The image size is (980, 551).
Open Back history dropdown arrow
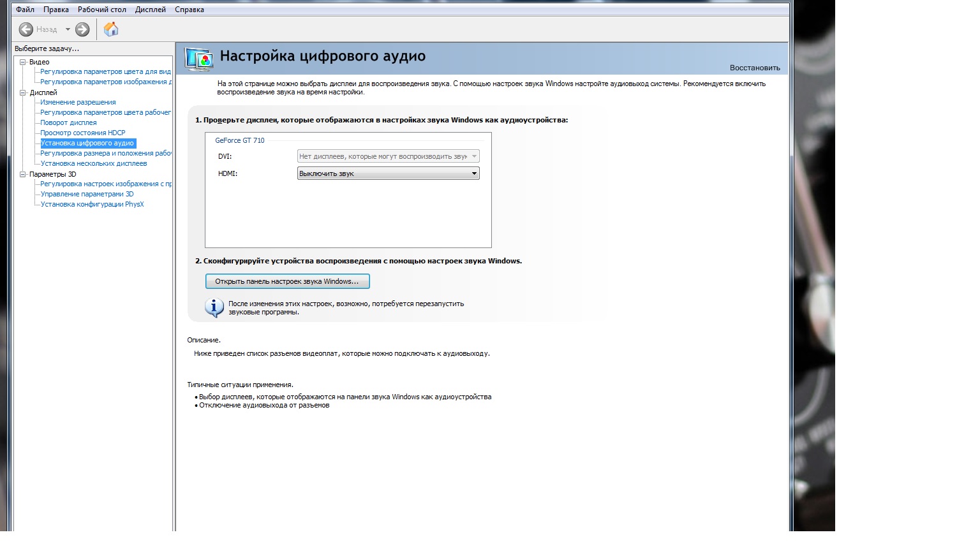click(x=68, y=29)
